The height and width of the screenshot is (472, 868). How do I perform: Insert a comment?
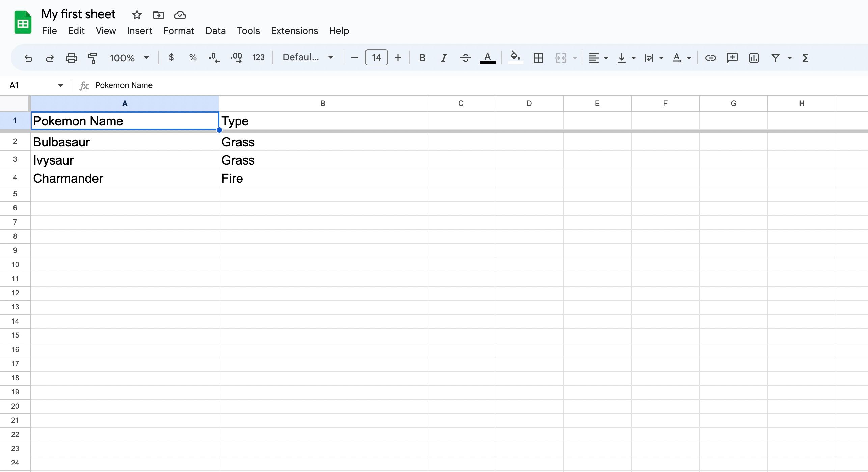coord(732,58)
